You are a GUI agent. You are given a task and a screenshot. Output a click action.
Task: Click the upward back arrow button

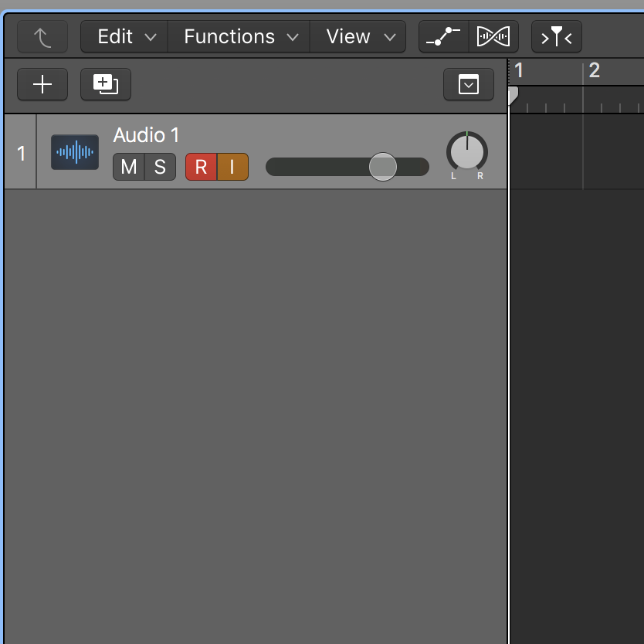pos(42,37)
